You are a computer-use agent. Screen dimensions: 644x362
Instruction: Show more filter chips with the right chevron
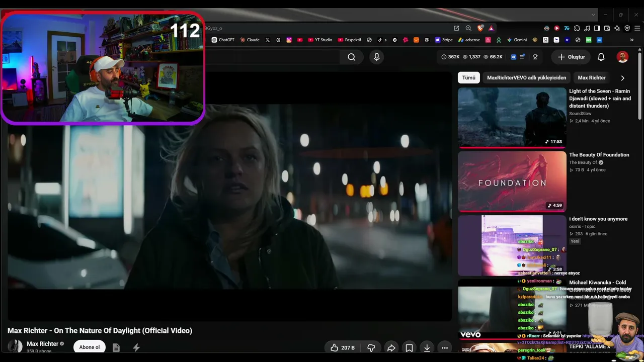(x=622, y=78)
